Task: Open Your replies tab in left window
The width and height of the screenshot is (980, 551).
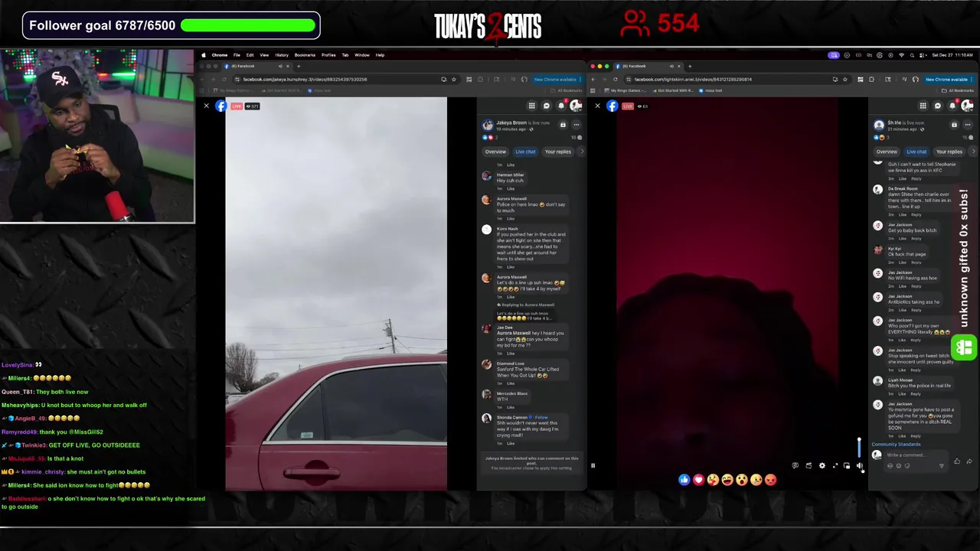Action: [558, 152]
